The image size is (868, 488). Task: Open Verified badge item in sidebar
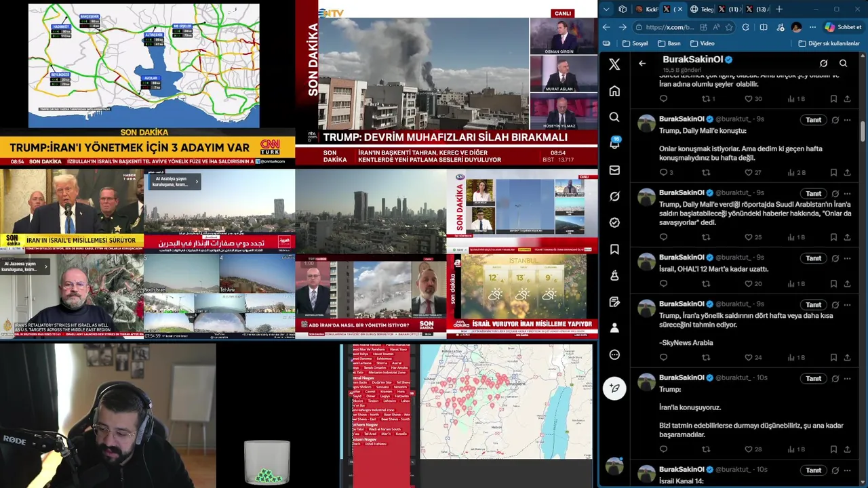[x=614, y=222]
